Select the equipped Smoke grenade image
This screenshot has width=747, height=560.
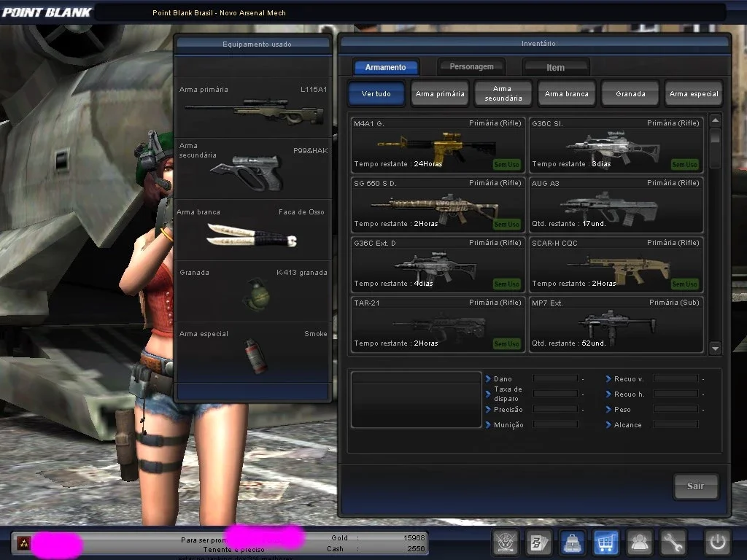[255, 356]
